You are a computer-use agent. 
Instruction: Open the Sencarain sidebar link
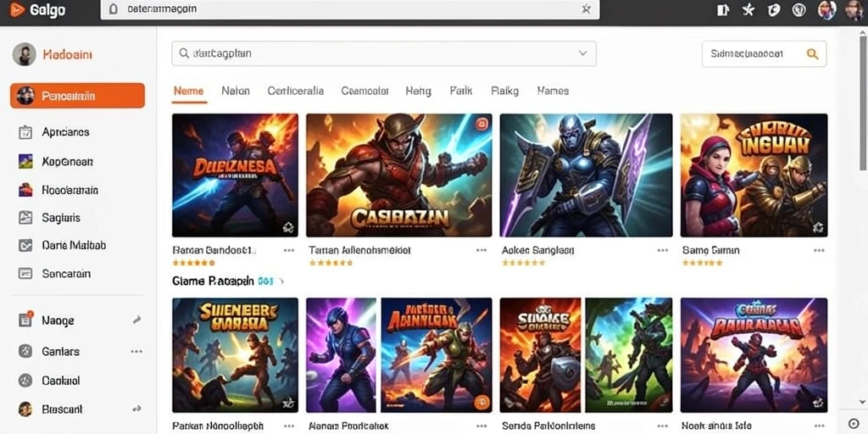coord(66,274)
